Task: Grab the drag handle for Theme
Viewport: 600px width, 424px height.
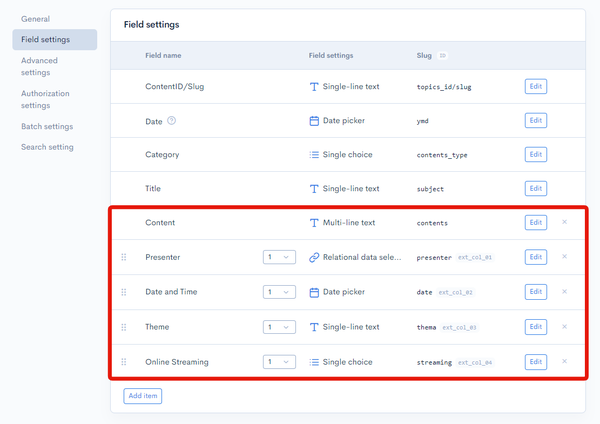Action: pyautogui.click(x=124, y=327)
